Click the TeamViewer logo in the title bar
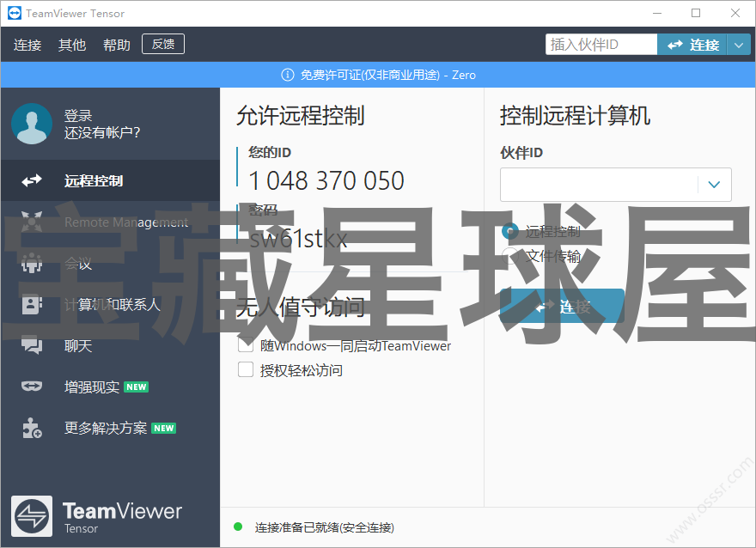The image size is (756, 548). [15, 13]
